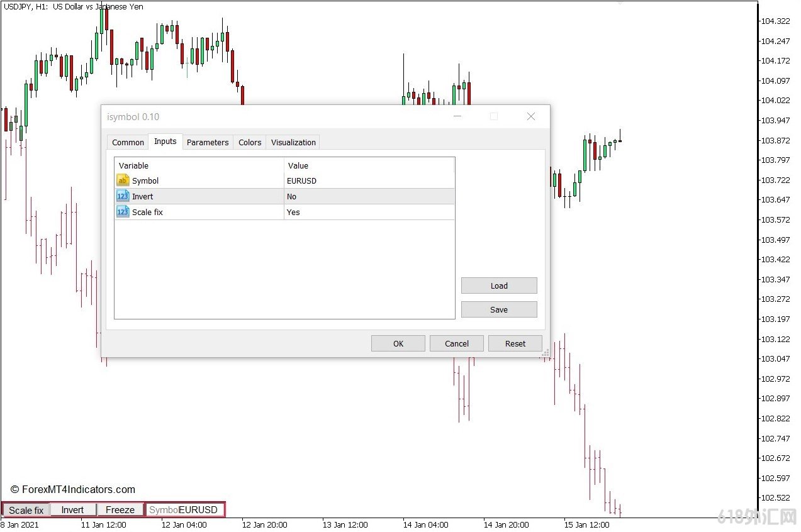Viewport: 801px width, 532px height.
Task: Load saved input settings
Action: pyautogui.click(x=499, y=285)
